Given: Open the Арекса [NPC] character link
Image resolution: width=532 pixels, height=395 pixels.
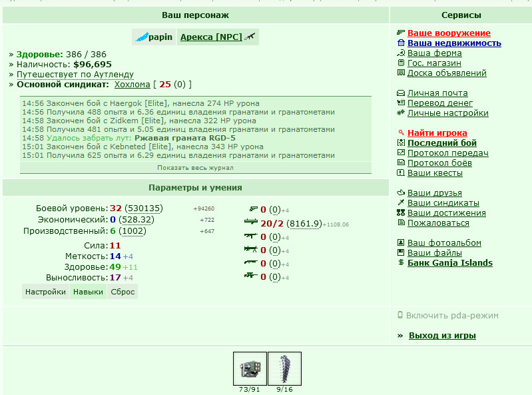Looking at the screenshot, I should [x=211, y=37].
